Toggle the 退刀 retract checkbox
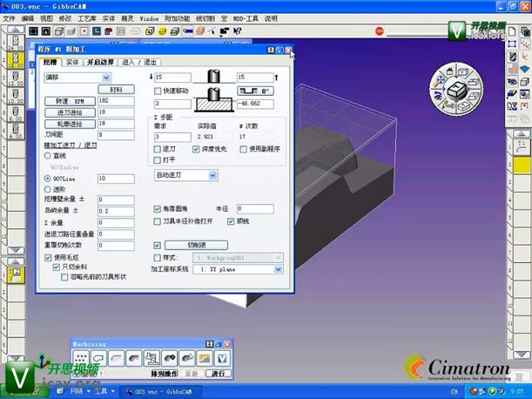This screenshot has height=399, width=532. [x=157, y=149]
